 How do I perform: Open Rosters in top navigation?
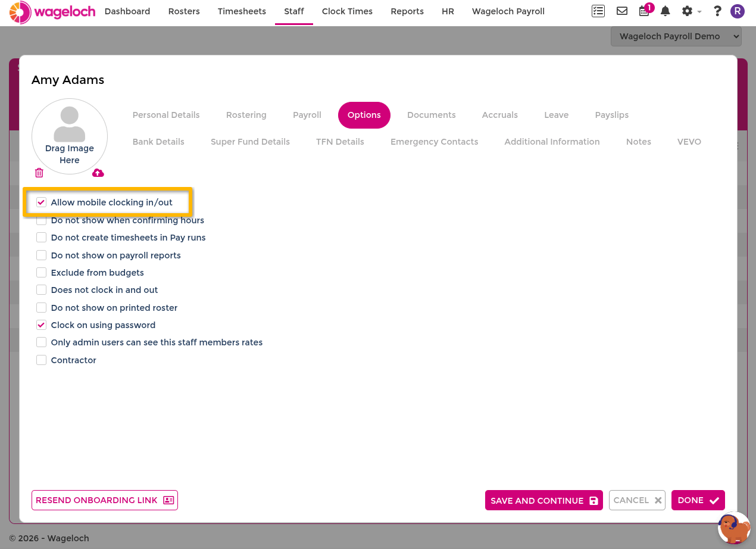[x=184, y=11]
